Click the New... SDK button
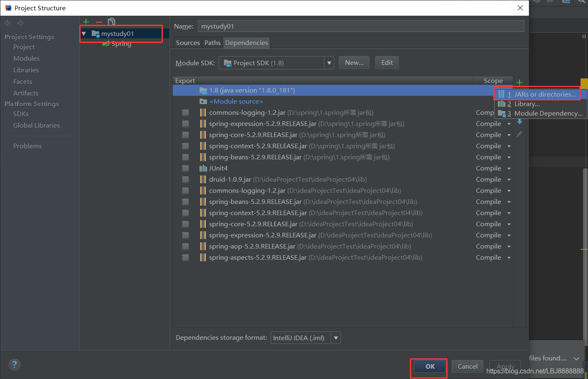This screenshot has height=379, width=588. 354,63
